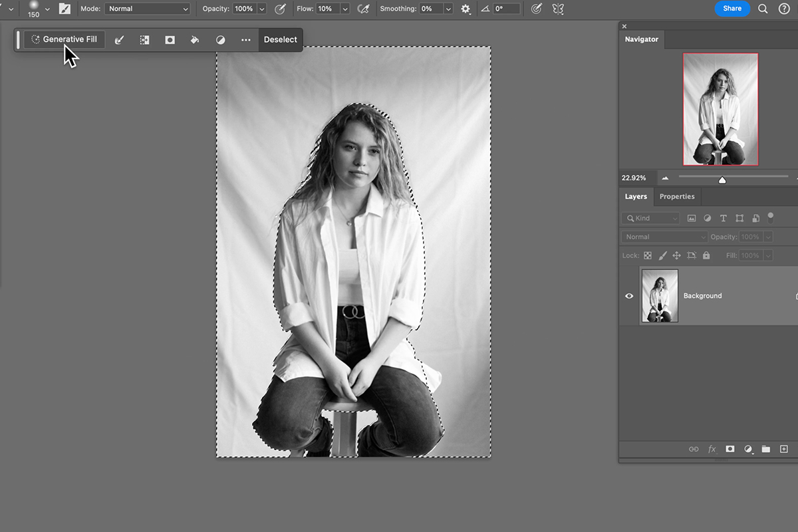Click the Generative Fill button
Screen dimensions: 798x532
[x=64, y=39]
